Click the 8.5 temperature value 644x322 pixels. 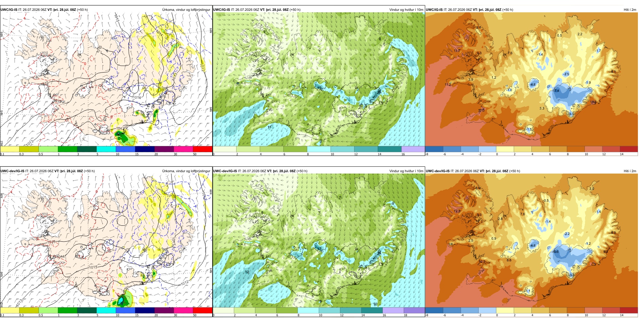pyautogui.click(x=509, y=260)
